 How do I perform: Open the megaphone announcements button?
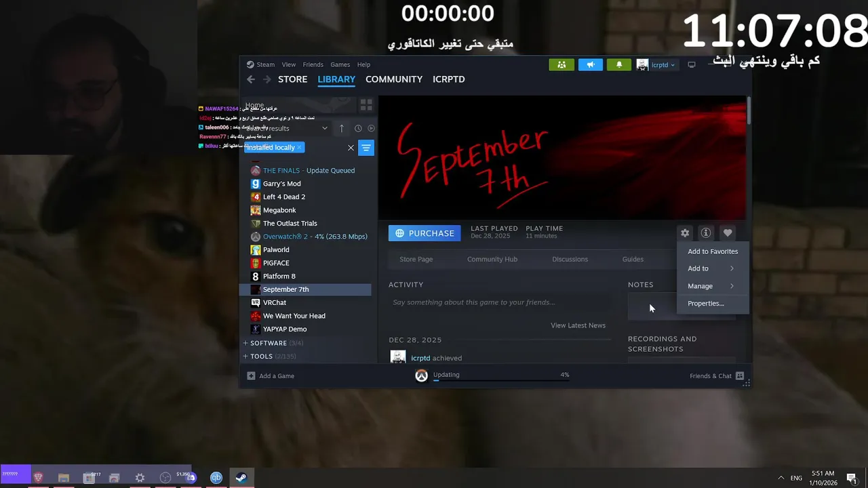pos(590,64)
